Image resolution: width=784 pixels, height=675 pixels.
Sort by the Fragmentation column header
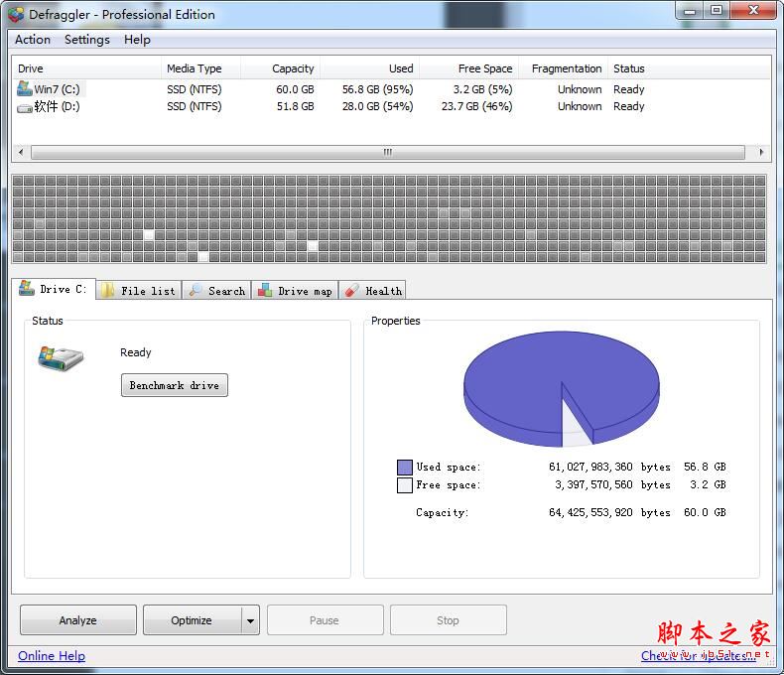564,68
